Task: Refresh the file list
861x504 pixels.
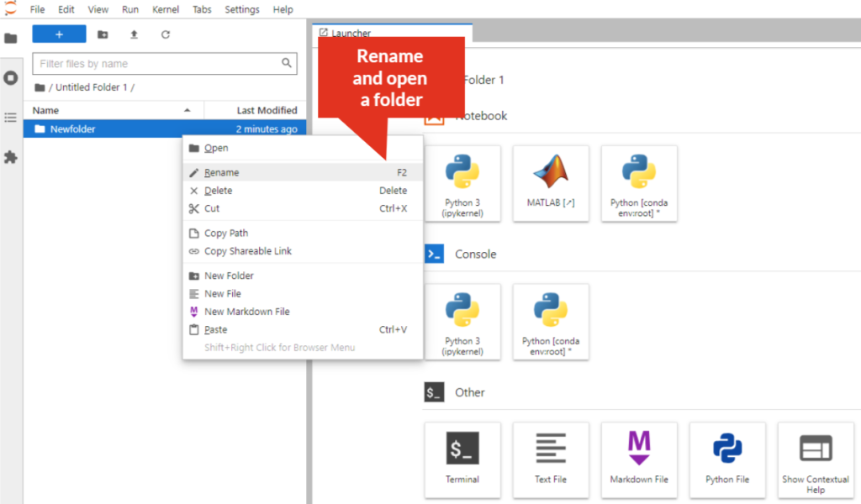Action: pos(166,34)
